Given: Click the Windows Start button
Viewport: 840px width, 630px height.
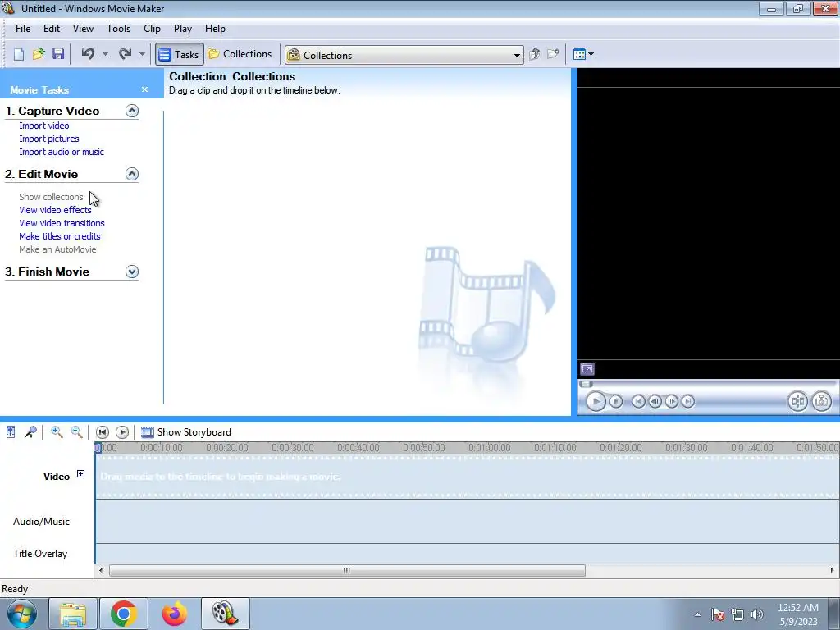Looking at the screenshot, I should [21, 614].
